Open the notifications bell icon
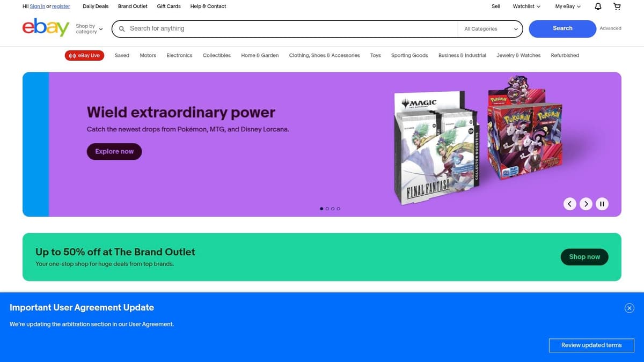644x362 pixels. [x=598, y=6]
